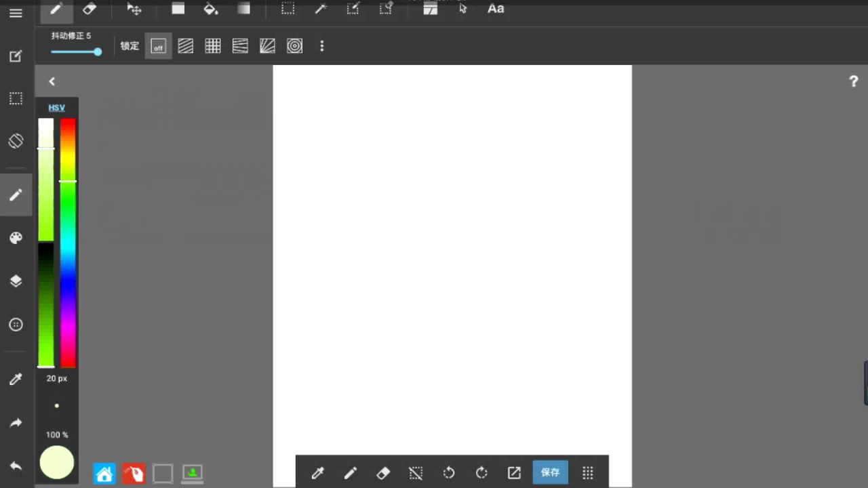
Task: Enable the radial circle snap guide
Action: tap(294, 46)
